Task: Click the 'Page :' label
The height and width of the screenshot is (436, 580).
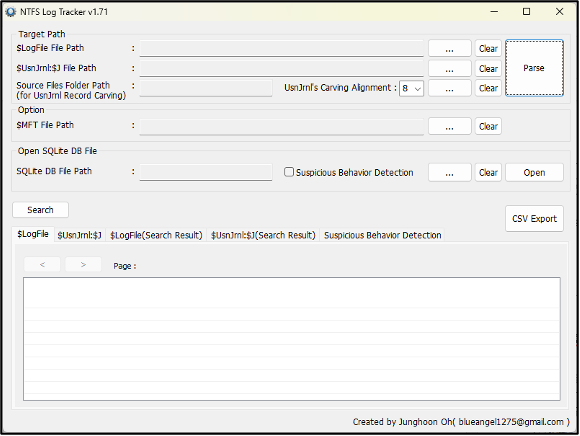Action: click(x=125, y=266)
